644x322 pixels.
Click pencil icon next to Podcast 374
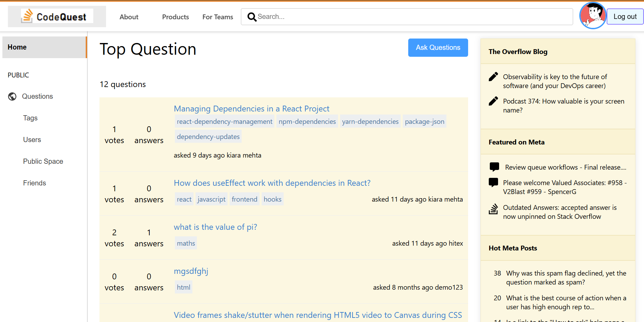[493, 101]
